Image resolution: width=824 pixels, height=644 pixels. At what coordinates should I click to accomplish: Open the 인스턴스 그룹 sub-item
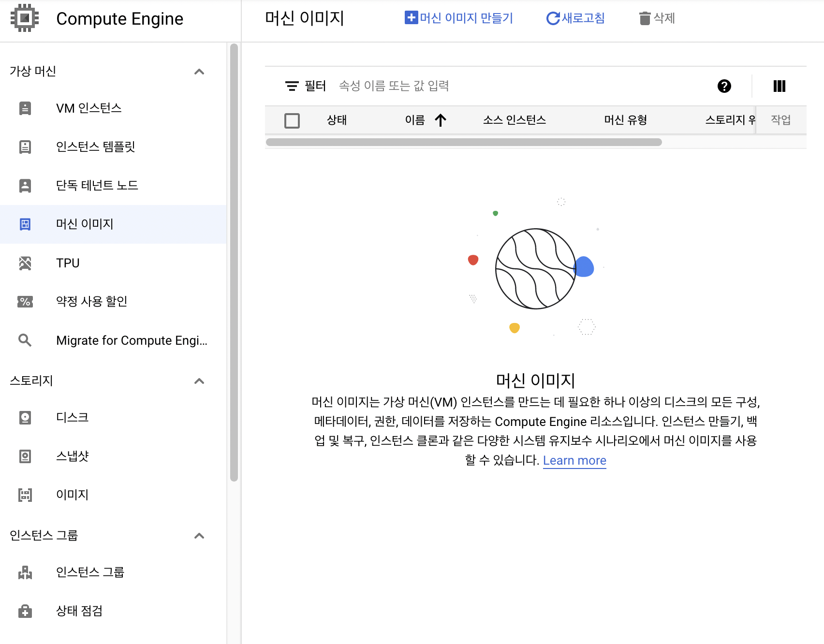coord(113,572)
